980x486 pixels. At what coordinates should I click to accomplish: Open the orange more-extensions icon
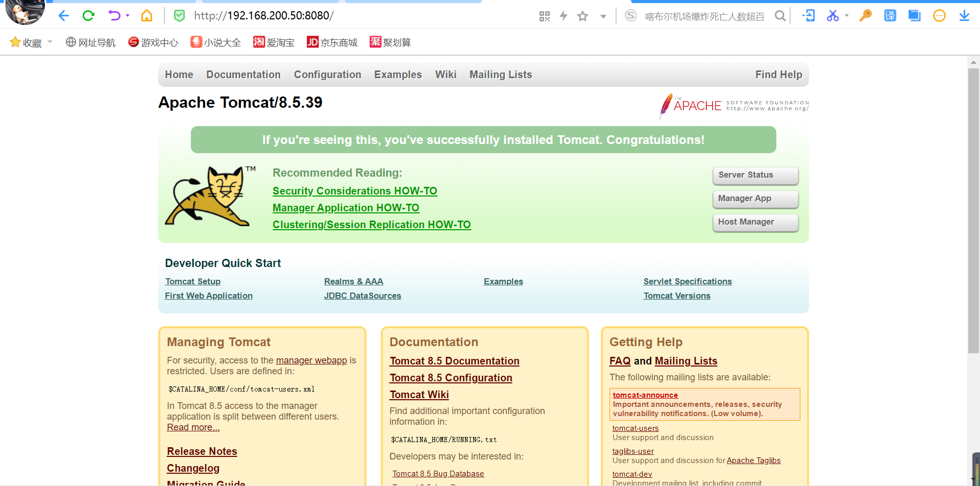939,16
